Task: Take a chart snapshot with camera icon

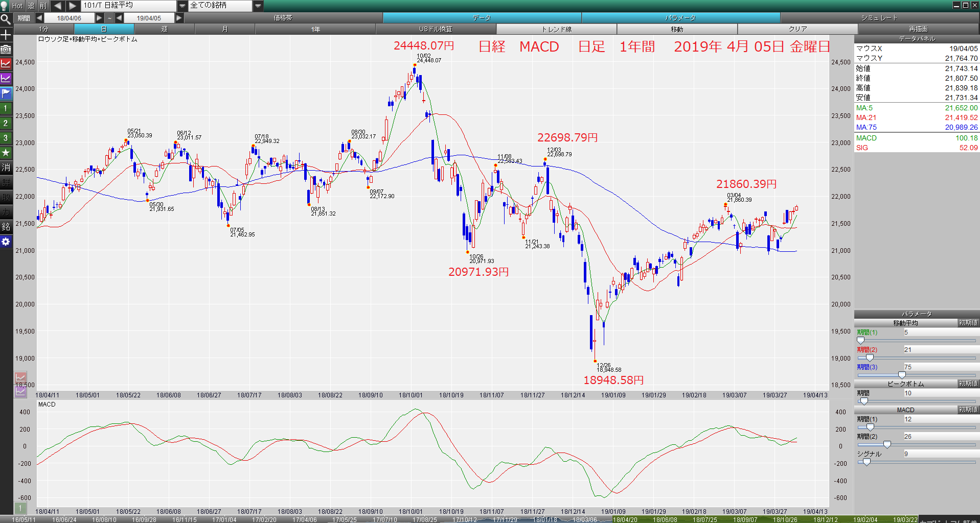Action: click(x=6, y=50)
